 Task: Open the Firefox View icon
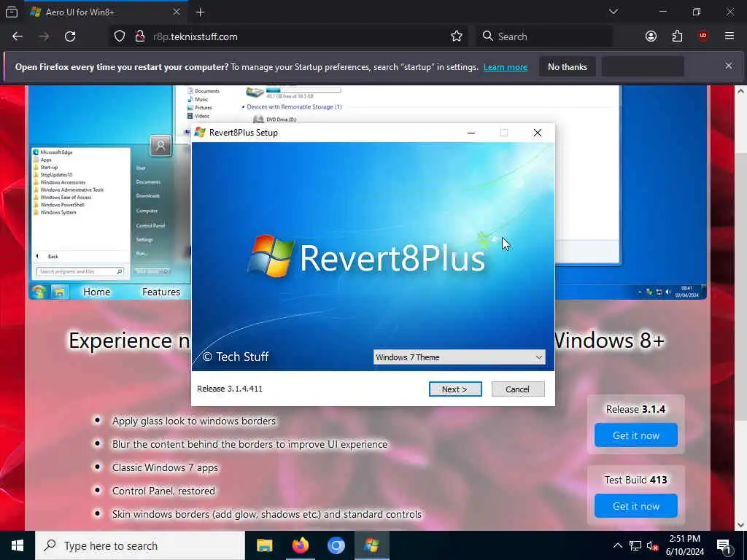pos(12,12)
